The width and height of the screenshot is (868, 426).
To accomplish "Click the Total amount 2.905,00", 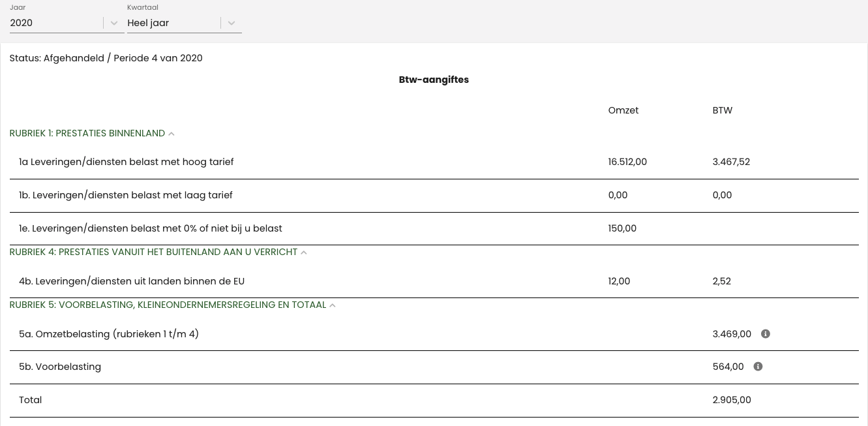I will [732, 400].
